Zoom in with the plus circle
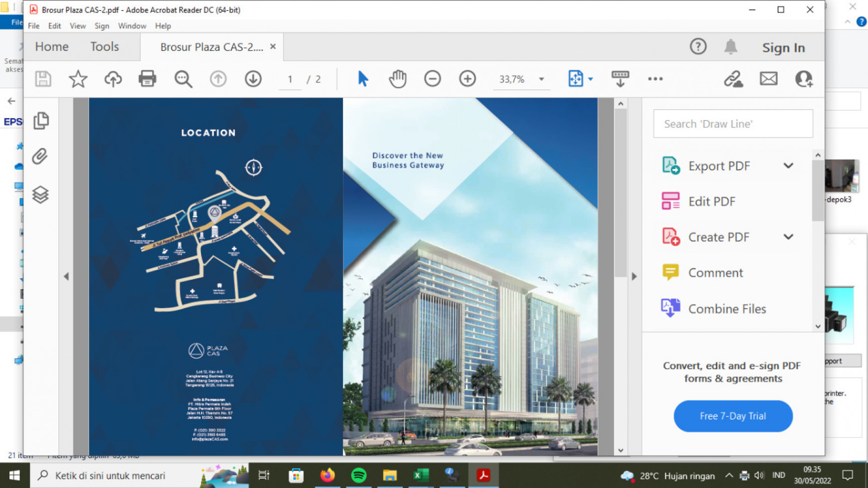The width and height of the screenshot is (868, 488). (x=467, y=79)
